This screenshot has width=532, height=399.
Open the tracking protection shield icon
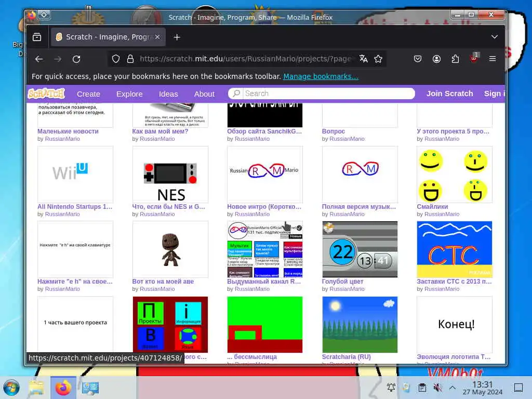pyautogui.click(x=116, y=59)
